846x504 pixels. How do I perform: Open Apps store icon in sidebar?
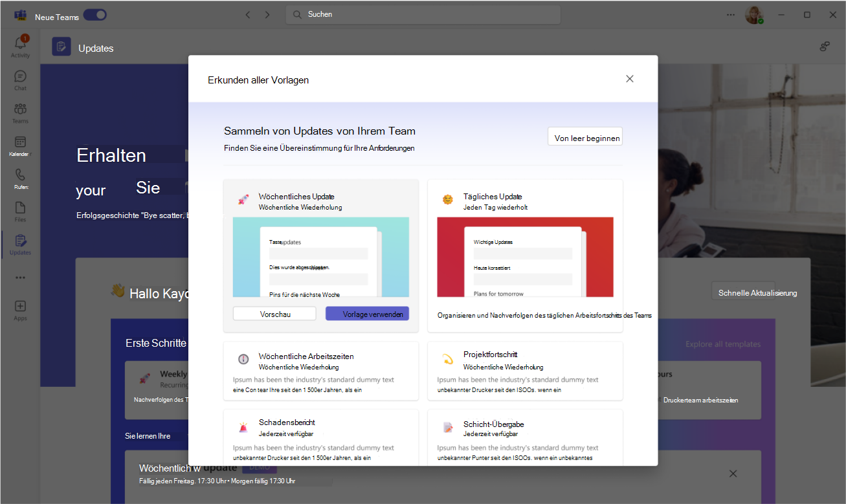click(20, 311)
